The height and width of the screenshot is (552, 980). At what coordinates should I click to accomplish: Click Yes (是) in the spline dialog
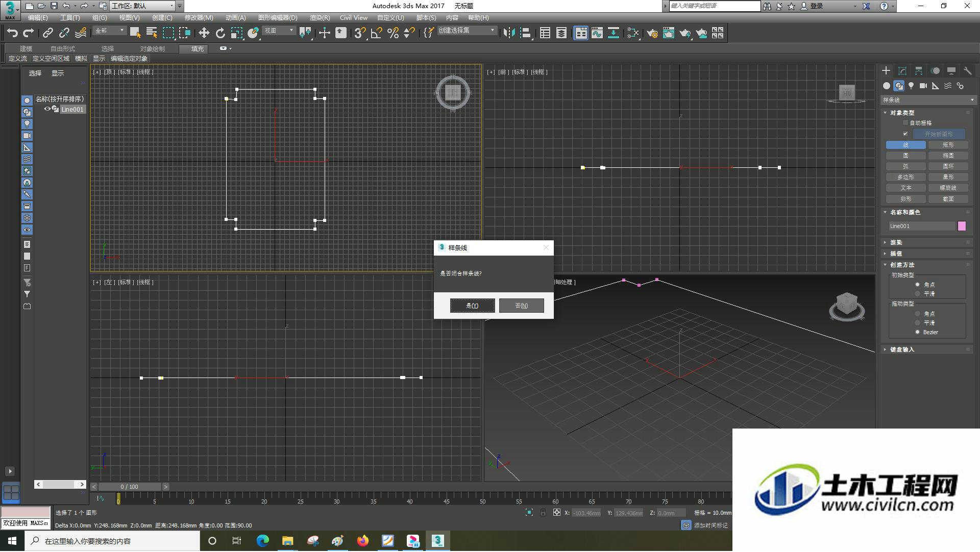click(x=472, y=306)
